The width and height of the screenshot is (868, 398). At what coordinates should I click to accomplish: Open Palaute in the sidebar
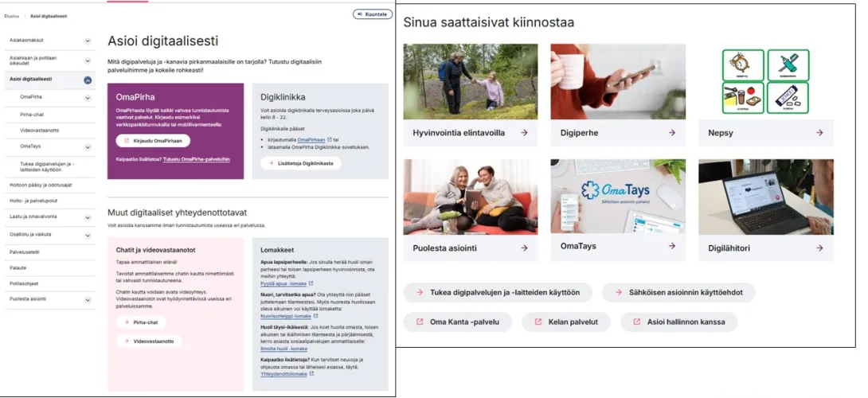18,267
